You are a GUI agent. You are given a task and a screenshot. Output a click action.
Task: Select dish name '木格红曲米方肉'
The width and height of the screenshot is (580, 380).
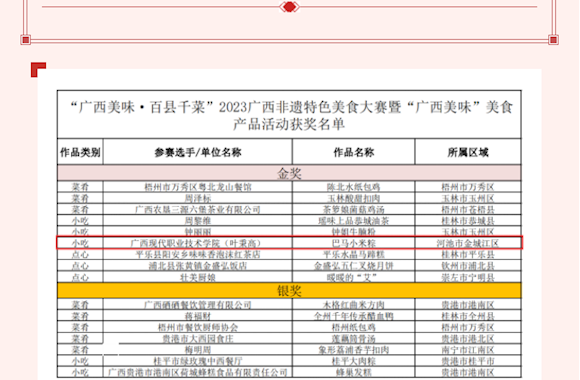pos(354,305)
